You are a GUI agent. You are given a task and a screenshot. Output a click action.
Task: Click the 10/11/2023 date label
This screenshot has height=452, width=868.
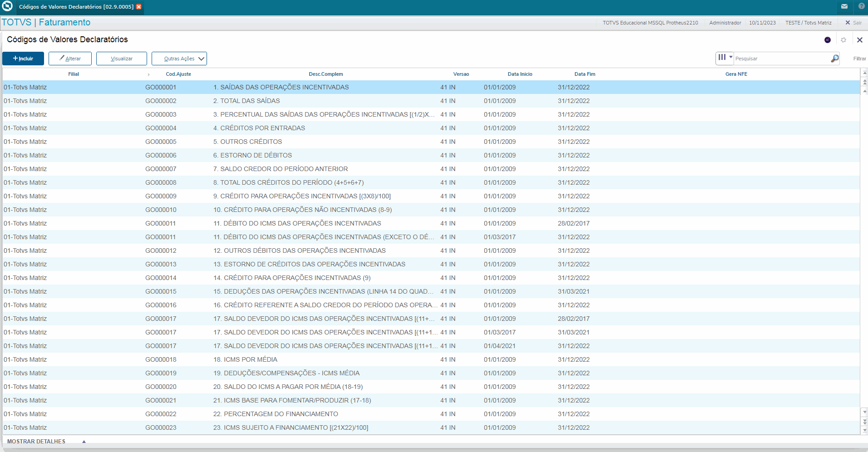762,23
